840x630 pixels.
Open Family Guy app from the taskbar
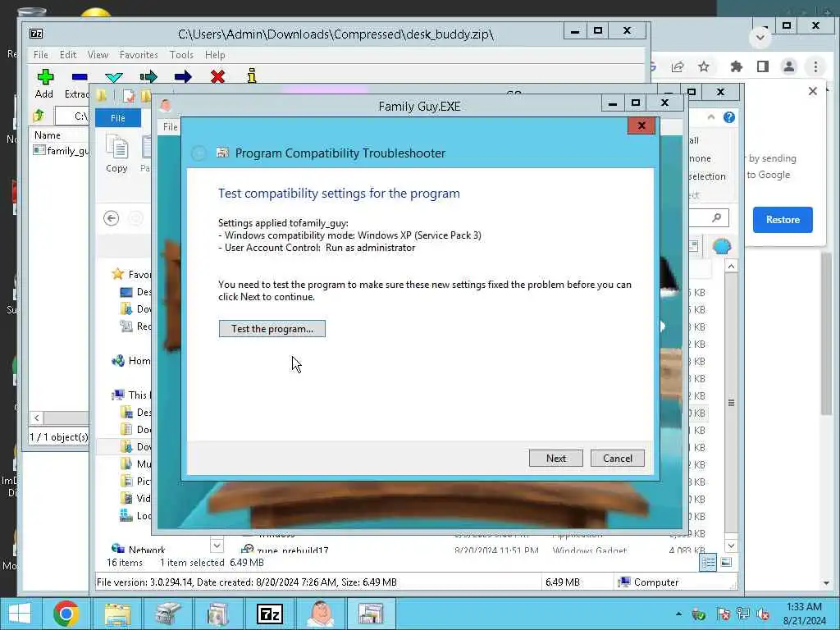(x=320, y=614)
